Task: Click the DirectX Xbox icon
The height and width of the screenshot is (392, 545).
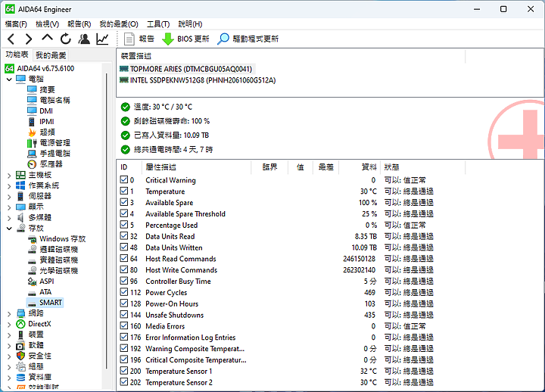Action: (21, 324)
